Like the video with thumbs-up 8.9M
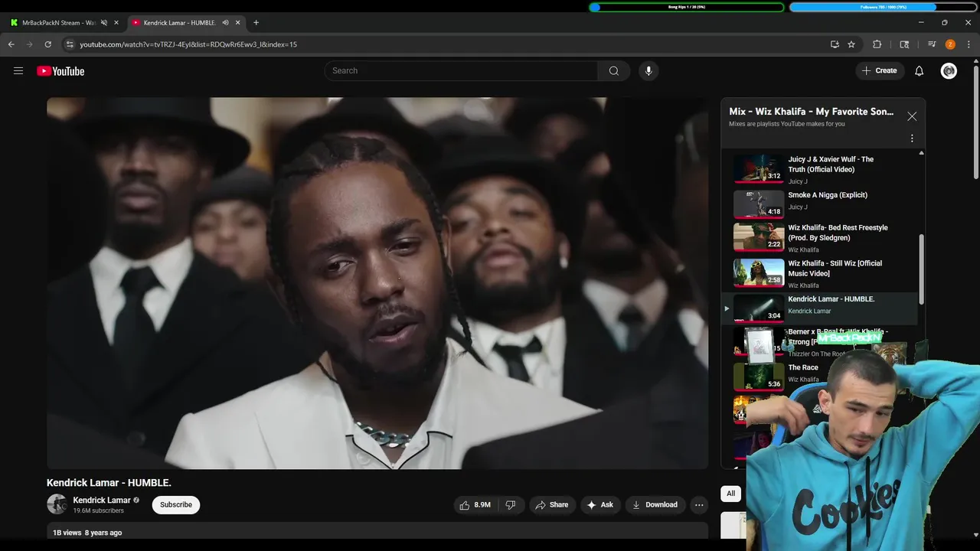The width and height of the screenshot is (980, 551). (475, 505)
